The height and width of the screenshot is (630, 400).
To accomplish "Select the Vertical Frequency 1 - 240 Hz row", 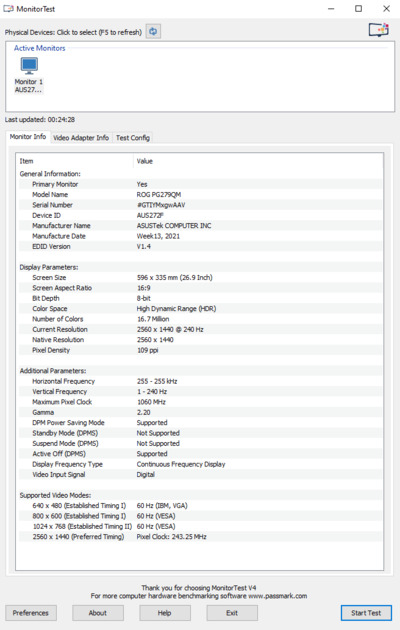I will tap(200, 392).
